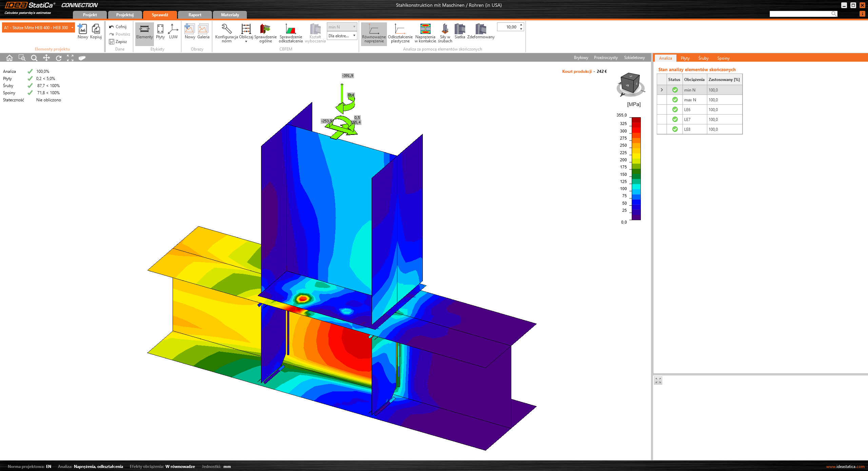868x471 pixels.
Task: Click the red stress legend color scale
Action: (x=636, y=169)
